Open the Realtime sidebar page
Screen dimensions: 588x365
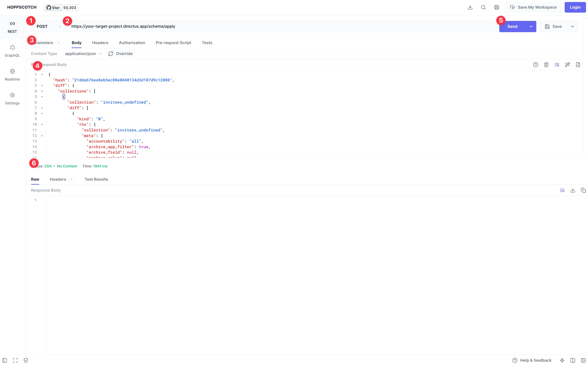click(x=12, y=75)
